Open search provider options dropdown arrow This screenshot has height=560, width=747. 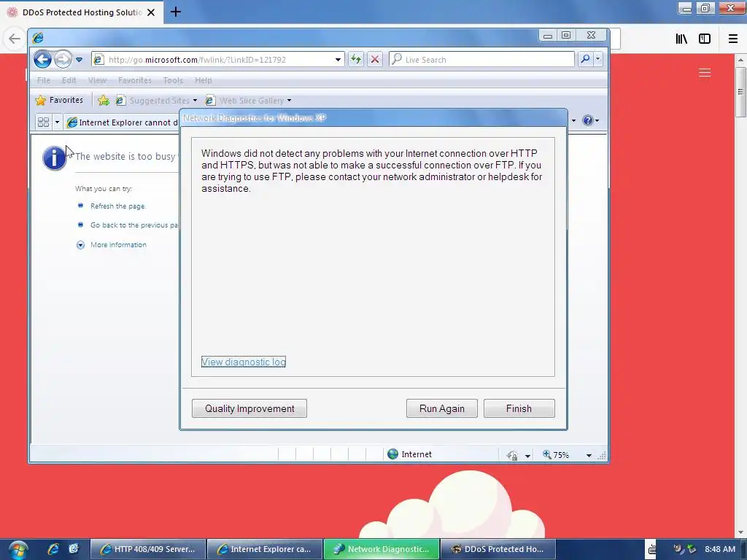point(598,59)
